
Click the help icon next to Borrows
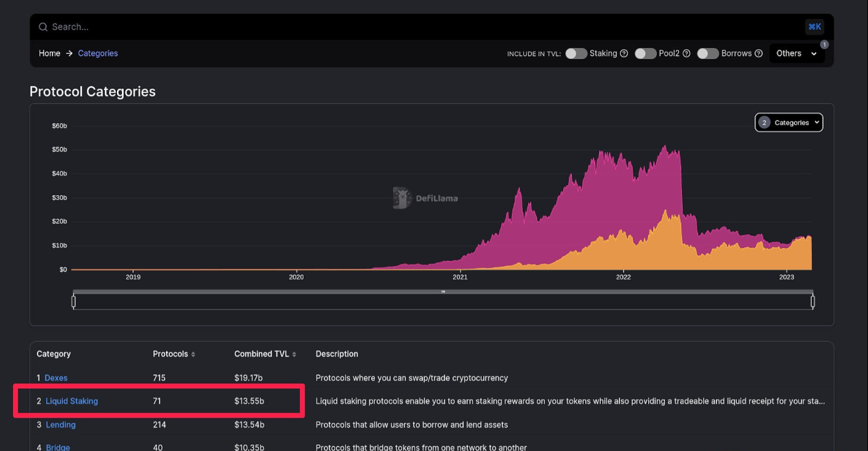pos(758,54)
